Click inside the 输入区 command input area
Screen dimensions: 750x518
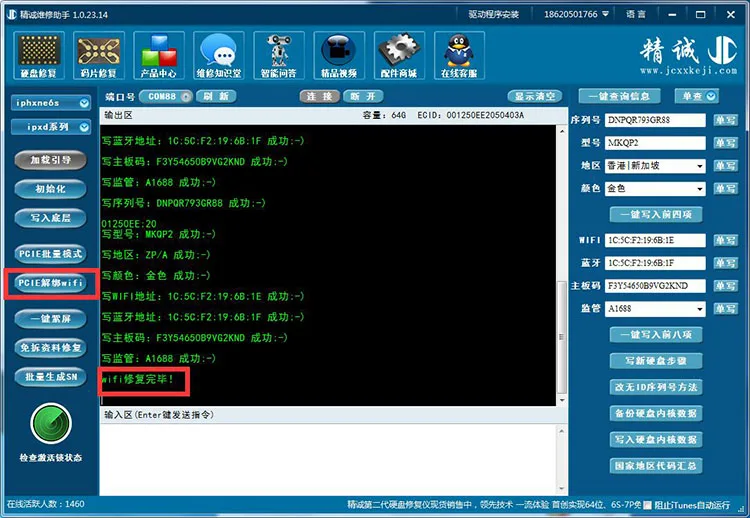pos(328,459)
